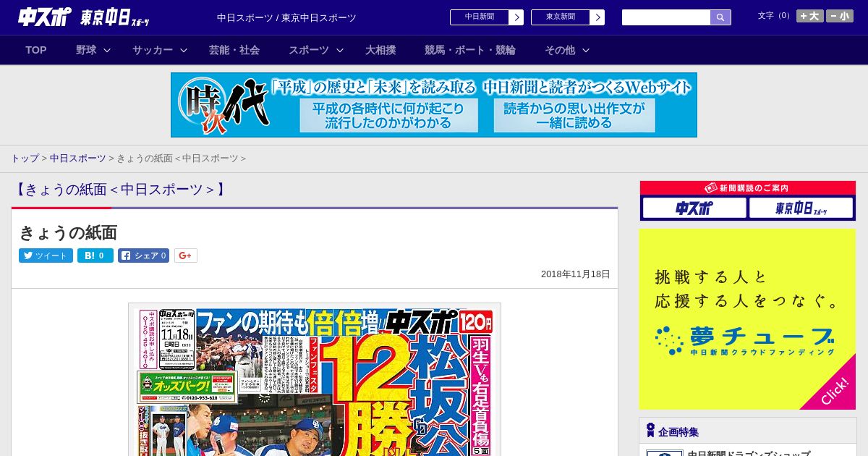Expand the その他 menu
Viewport: 868px width, 456px height.
tap(567, 50)
